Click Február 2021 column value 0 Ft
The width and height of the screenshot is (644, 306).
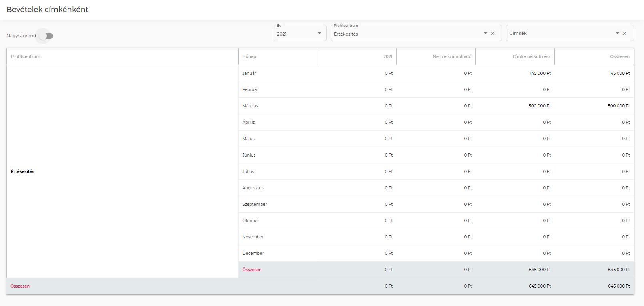pos(389,90)
